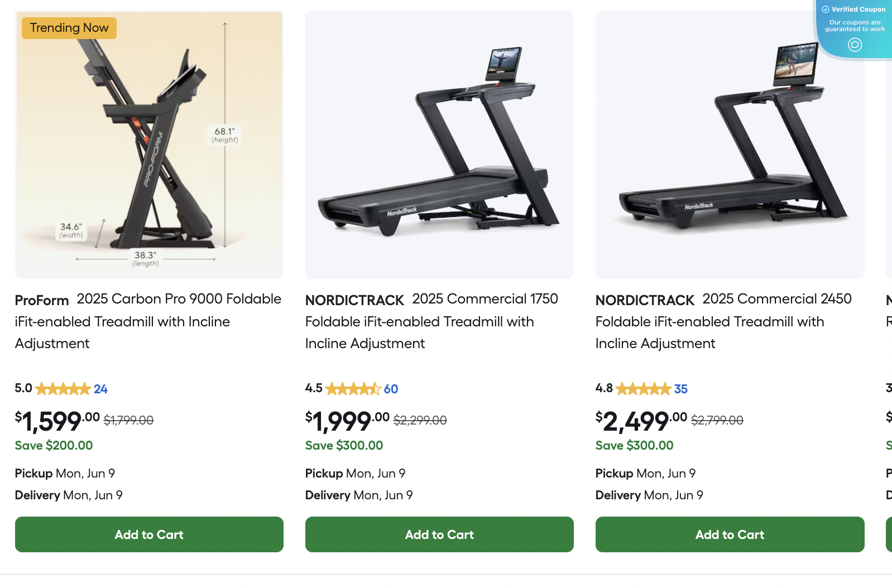Click the star icons next to the 4.8 rating

point(643,388)
